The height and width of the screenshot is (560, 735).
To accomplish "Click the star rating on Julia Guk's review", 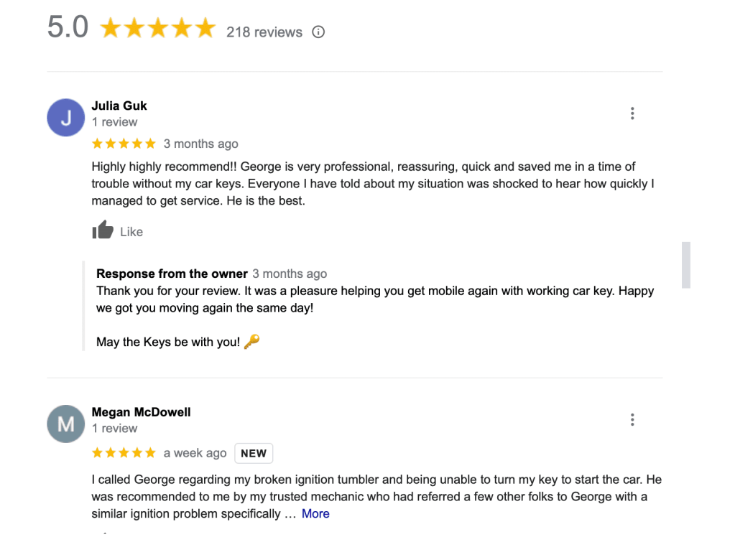I will tap(124, 144).
